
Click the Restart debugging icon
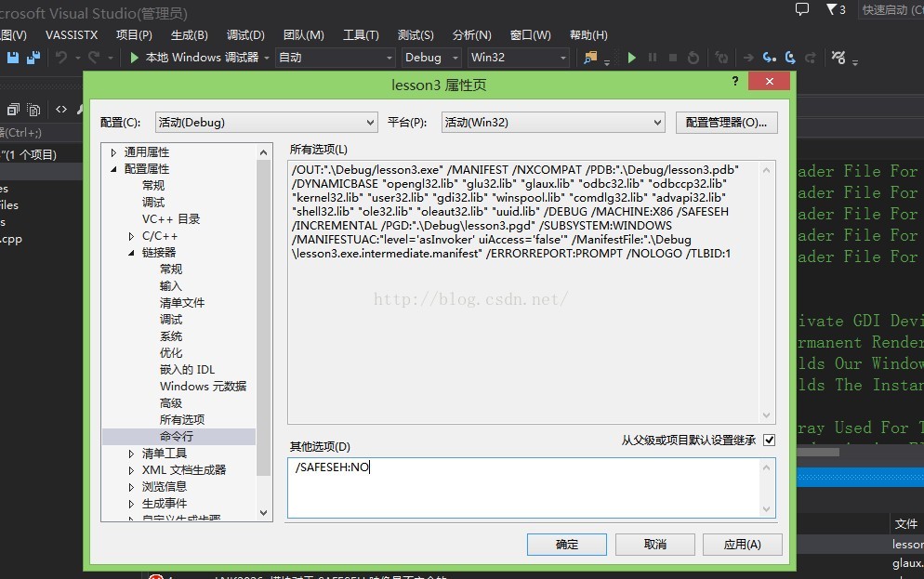click(693, 57)
